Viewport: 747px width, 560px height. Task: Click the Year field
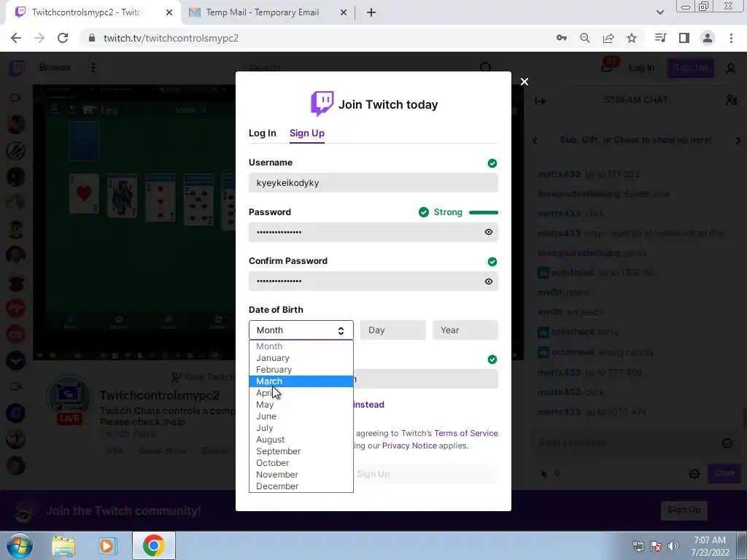pyautogui.click(x=465, y=330)
